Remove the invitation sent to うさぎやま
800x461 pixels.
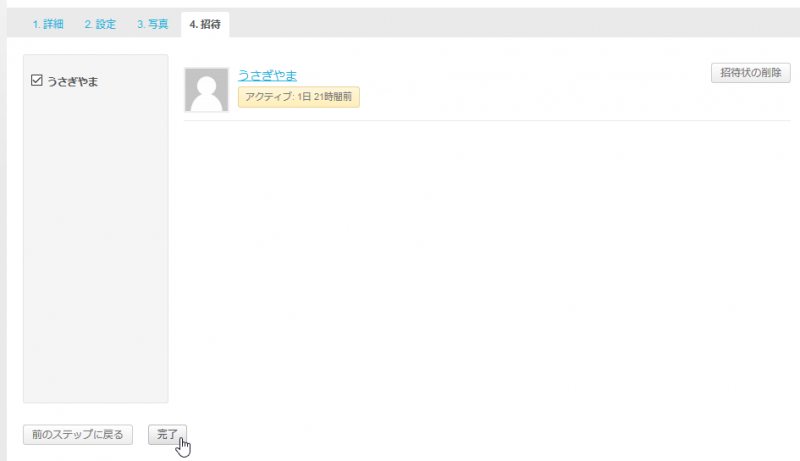click(751, 72)
